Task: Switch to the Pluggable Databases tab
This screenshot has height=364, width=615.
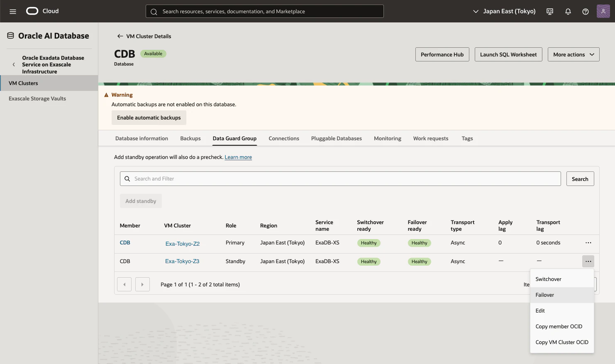Action: click(337, 139)
